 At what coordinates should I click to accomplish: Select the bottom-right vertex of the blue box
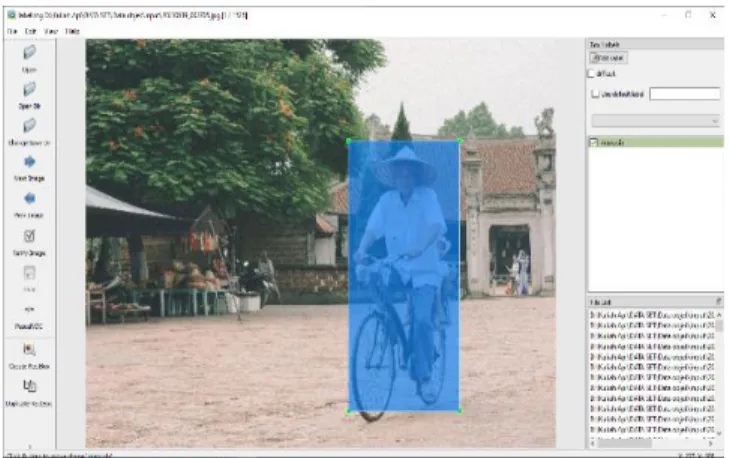pyautogui.click(x=460, y=411)
